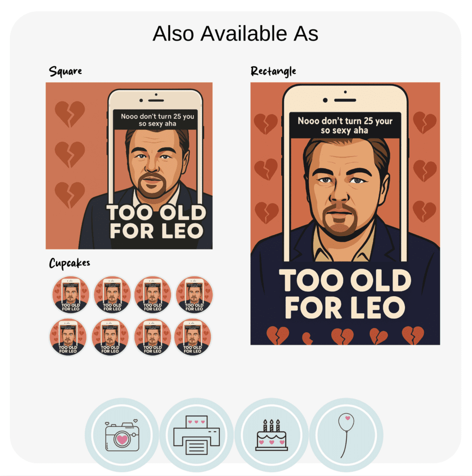Click the birthday cake icon
472x476 pixels.
pyautogui.click(x=271, y=435)
